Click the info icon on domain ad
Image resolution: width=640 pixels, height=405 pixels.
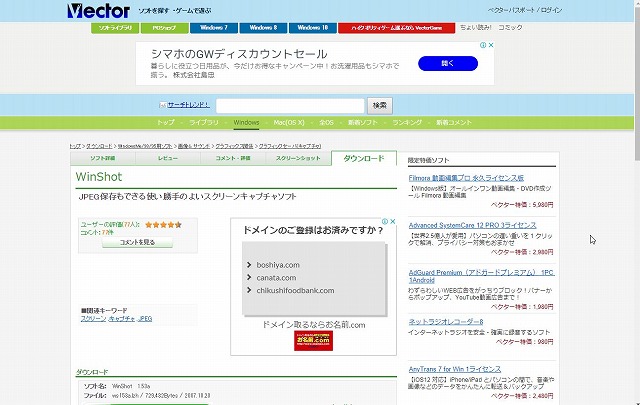pyautogui.click(x=385, y=221)
